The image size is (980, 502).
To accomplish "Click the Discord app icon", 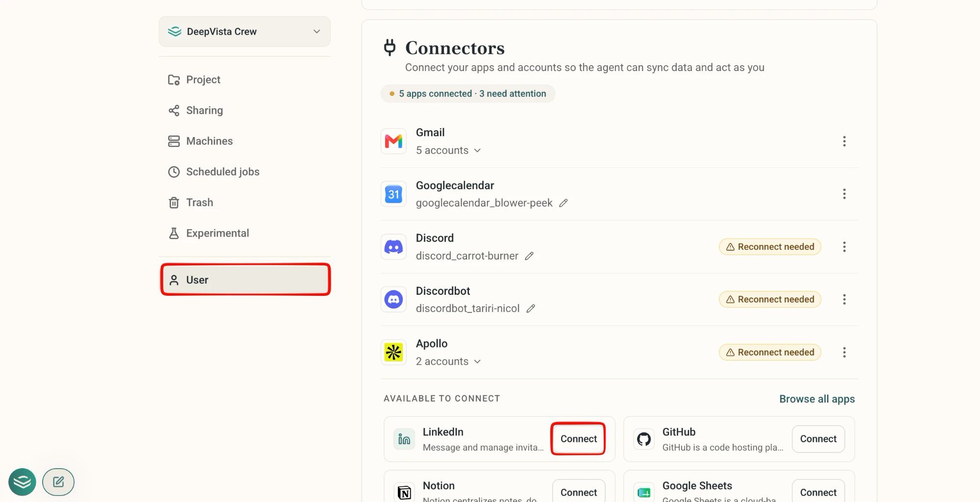I will coord(393,247).
